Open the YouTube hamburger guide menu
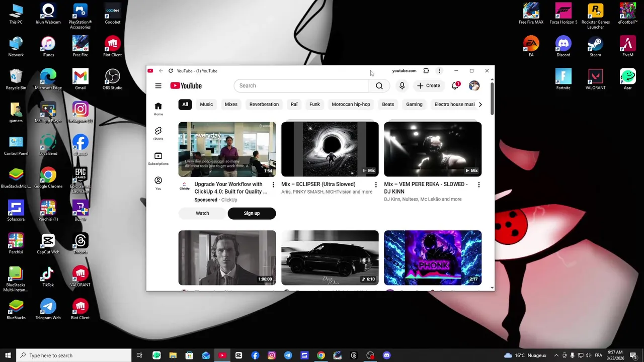This screenshot has height=362, width=644. [x=158, y=86]
